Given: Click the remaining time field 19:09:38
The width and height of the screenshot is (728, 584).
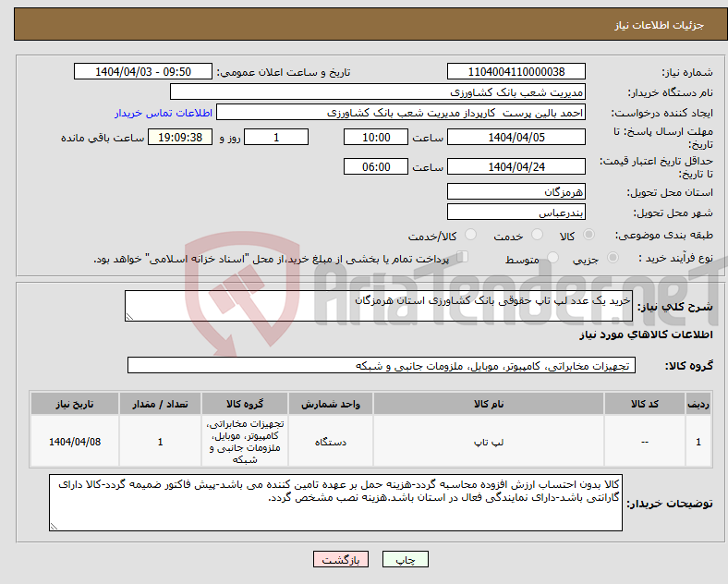Looking at the screenshot, I should [x=180, y=137].
